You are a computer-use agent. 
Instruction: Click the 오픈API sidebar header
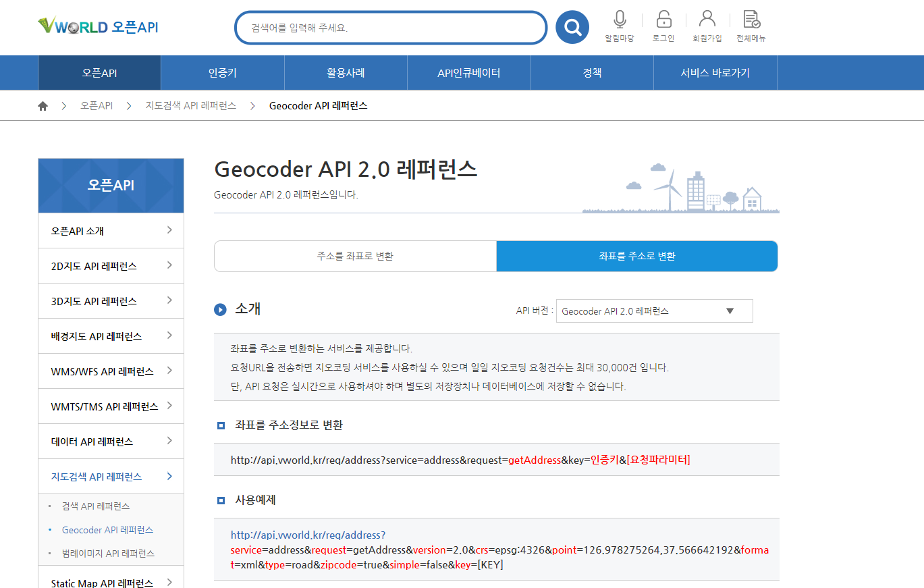click(x=111, y=186)
